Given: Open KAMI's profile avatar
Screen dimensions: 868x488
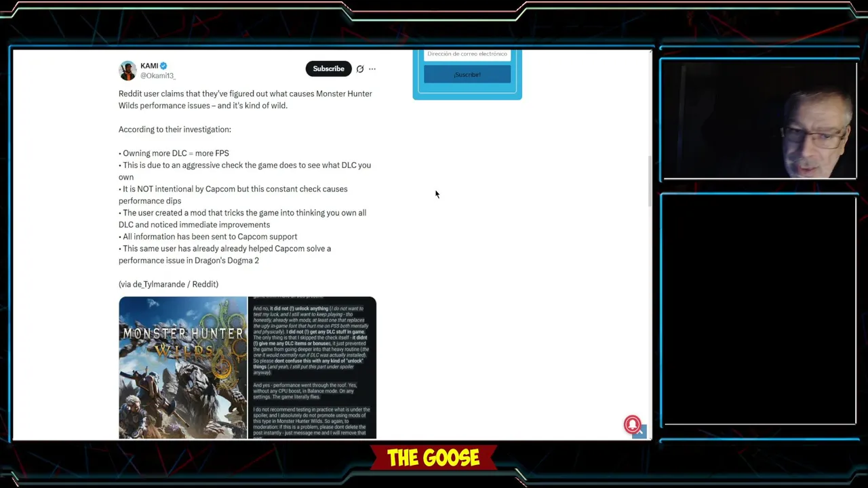Looking at the screenshot, I should [127, 70].
